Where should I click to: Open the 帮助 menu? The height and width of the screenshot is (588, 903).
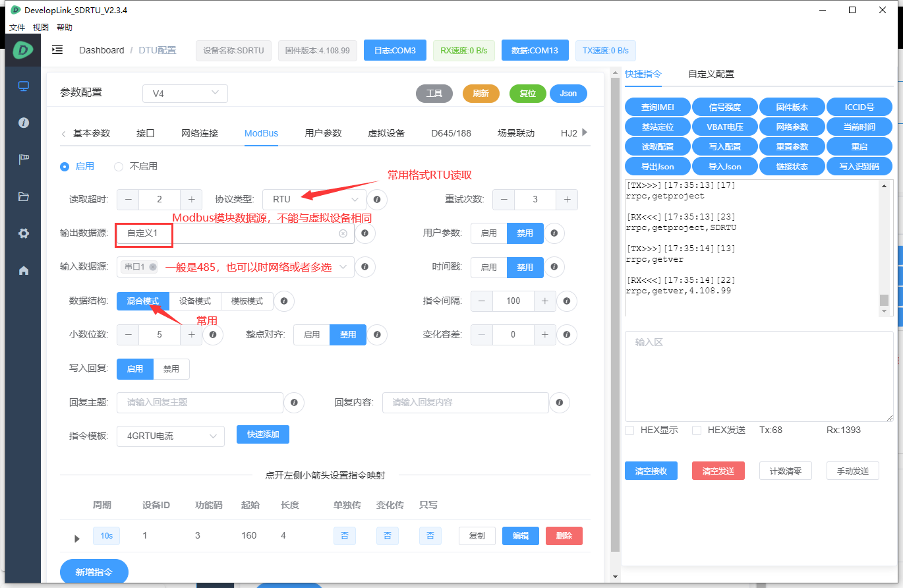[x=65, y=28]
